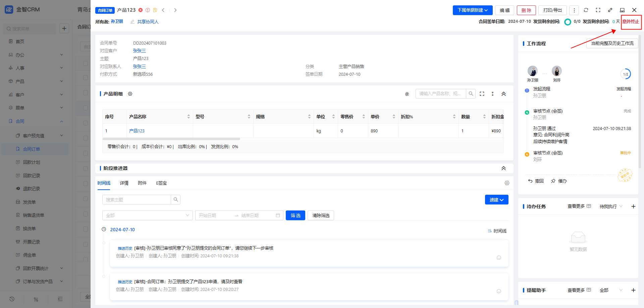The height and width of the screenshot is (308, 644).
Task: Go to next record arrow
Action: point(175,10)
